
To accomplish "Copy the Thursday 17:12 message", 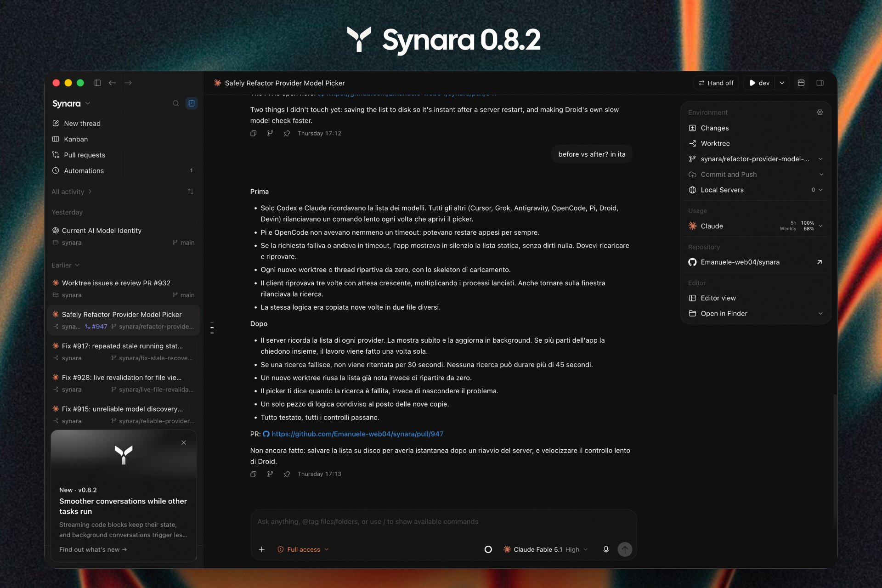I will pos(253,133).
